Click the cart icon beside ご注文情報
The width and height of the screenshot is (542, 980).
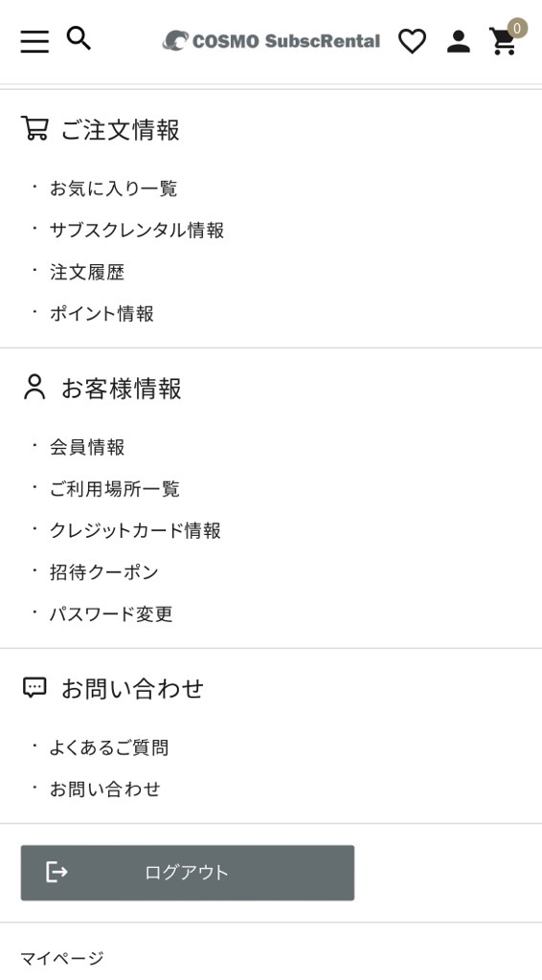[34, 128]
